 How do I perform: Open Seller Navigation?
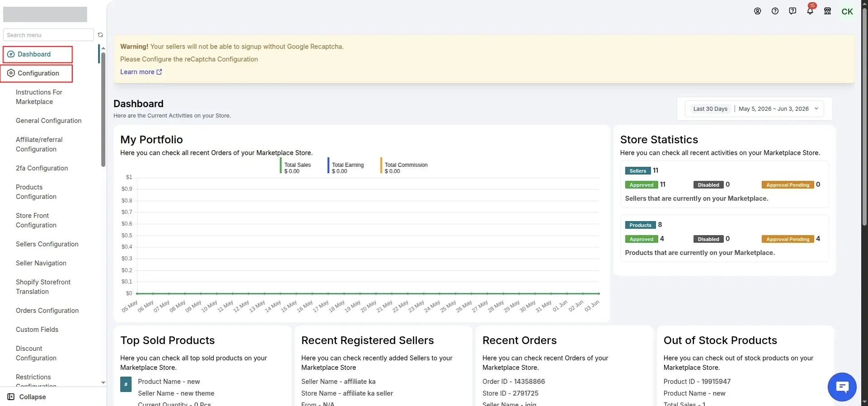pos(41,263)
